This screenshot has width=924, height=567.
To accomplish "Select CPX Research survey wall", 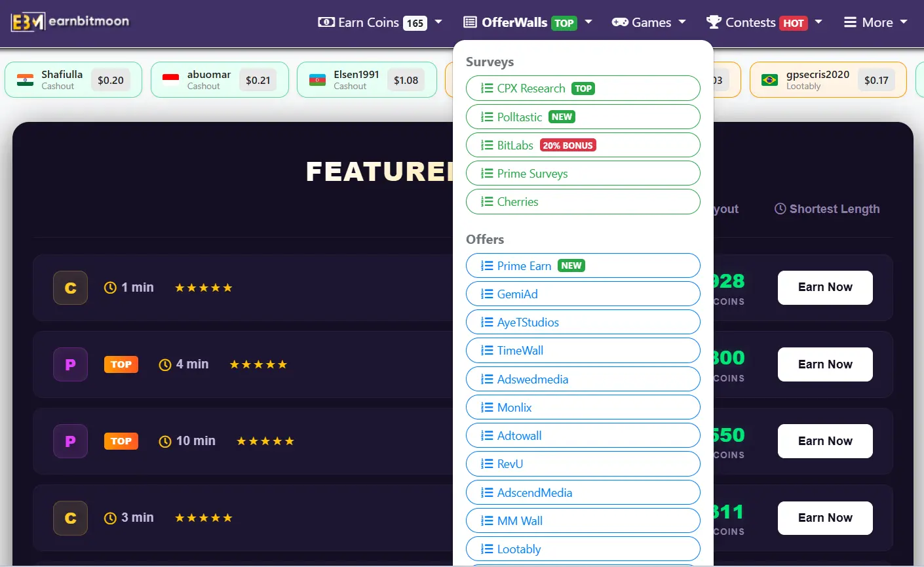I will click(583, 88).
